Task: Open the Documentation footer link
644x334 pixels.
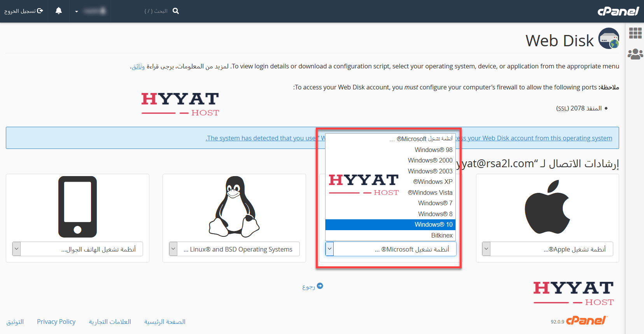Action: [15, 322]
